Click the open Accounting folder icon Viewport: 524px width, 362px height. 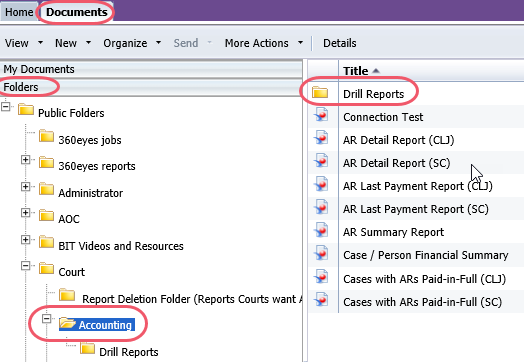pos(68,323)
